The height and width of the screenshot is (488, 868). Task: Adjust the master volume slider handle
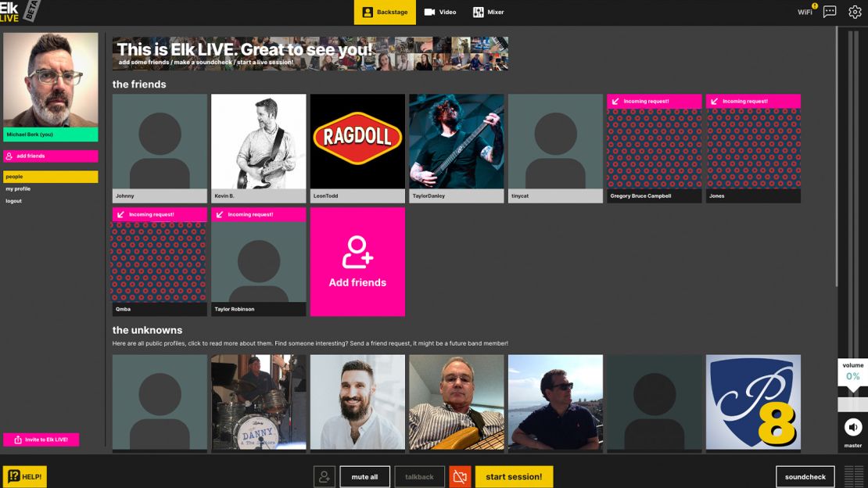pyautogui.click(x=853, y=404)
